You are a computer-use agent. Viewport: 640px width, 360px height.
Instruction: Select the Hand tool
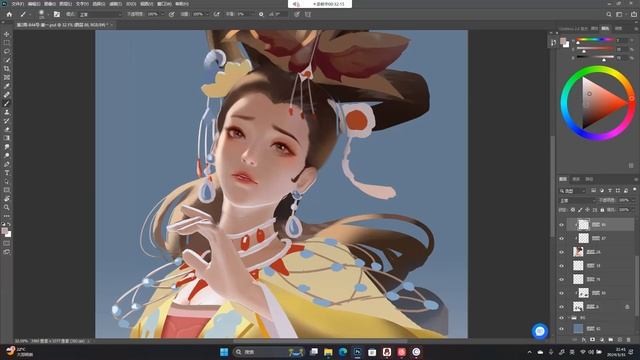(7, 199)
